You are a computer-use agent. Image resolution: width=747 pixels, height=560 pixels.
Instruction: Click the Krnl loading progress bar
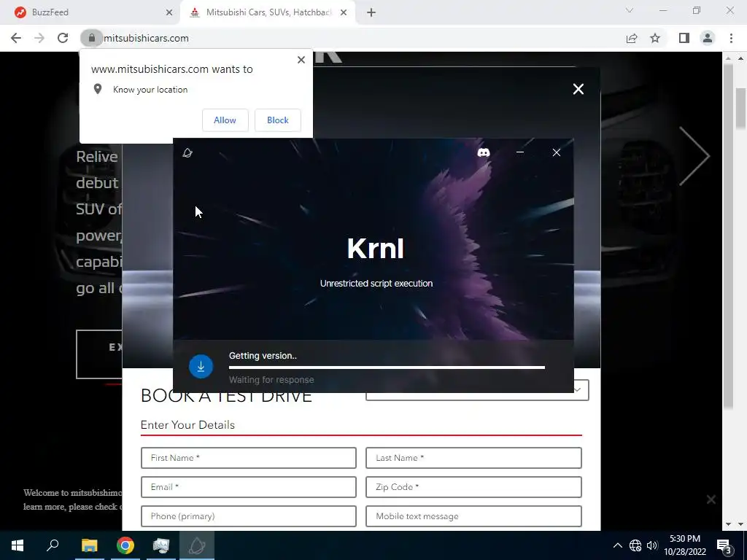[387, 367]
